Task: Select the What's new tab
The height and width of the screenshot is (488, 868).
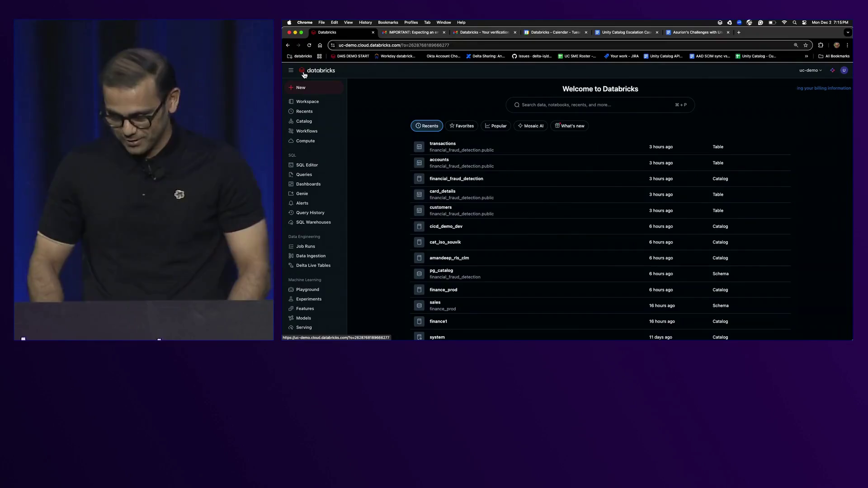Action: (x=570, y=126)
